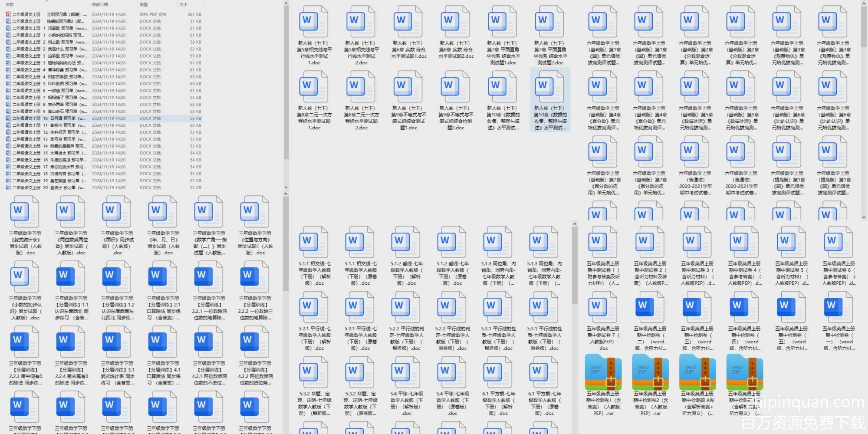The width and height of the screenshot is (868, 434).
Task: Click the 37 KB size cell
Action: 195,21
